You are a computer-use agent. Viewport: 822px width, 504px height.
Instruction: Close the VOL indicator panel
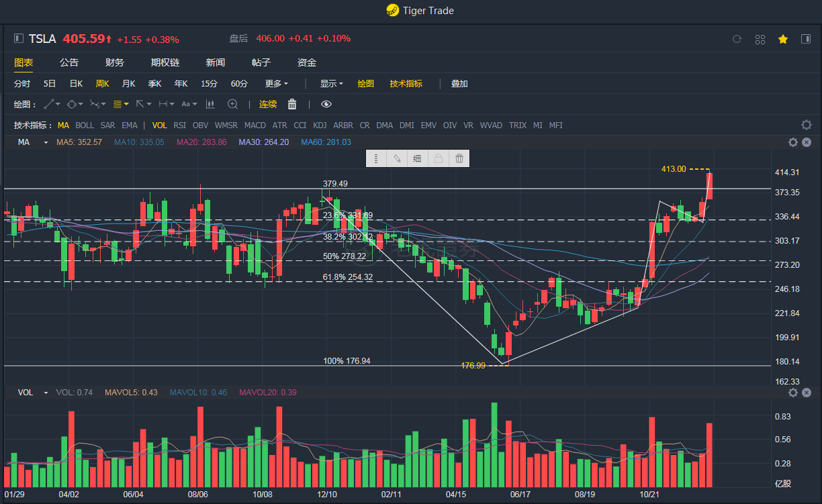(806, 393)
